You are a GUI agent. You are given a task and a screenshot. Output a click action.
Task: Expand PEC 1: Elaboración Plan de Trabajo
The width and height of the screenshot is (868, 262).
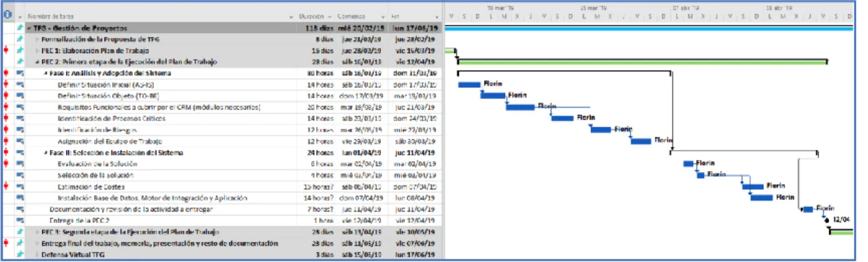coord(38,50)
